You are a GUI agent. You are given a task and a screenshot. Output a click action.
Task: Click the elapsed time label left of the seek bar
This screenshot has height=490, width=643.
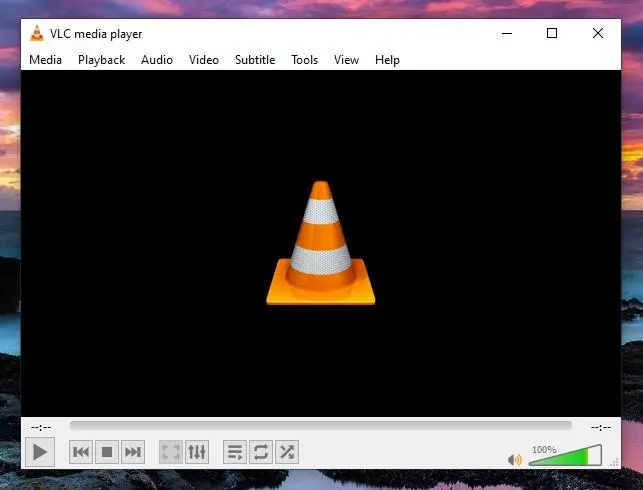(x=41, y=428)
